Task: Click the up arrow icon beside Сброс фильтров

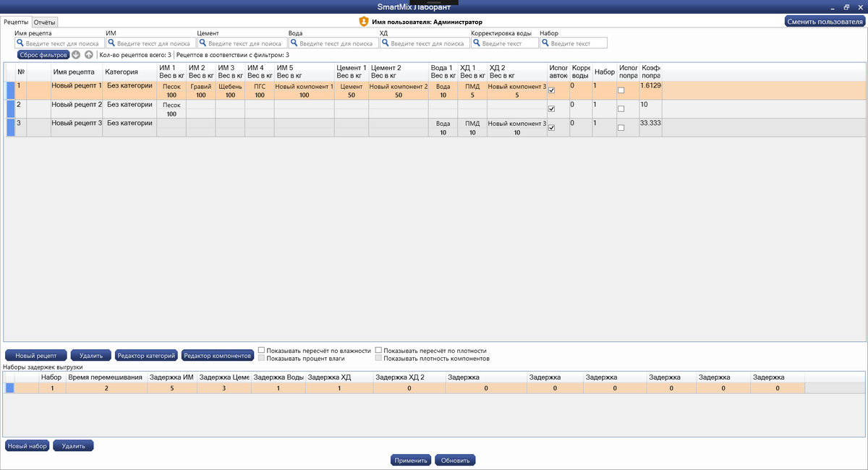Action: [89, 55]
